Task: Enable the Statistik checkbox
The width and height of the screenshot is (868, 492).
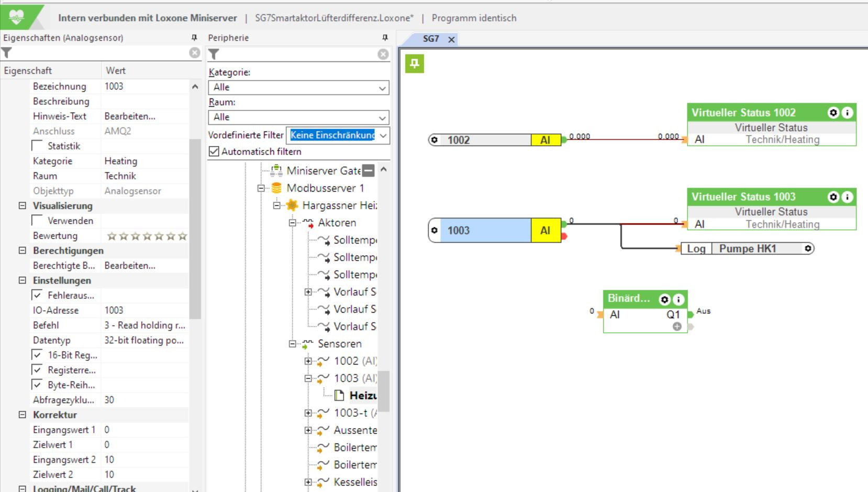Action: pos(38,146)
